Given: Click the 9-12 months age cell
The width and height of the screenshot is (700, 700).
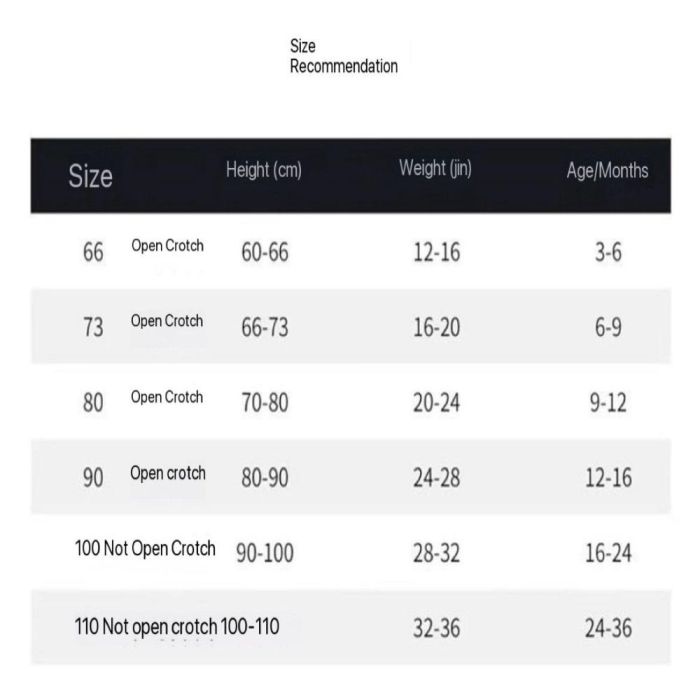Looking at the screenshot, I should coord(608,402).
